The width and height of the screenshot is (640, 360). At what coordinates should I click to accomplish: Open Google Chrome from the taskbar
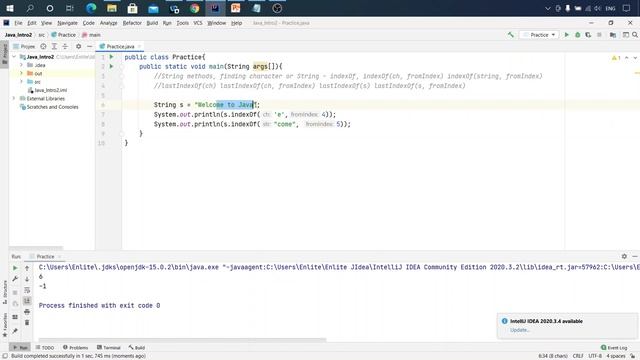(x=195, y=8)
